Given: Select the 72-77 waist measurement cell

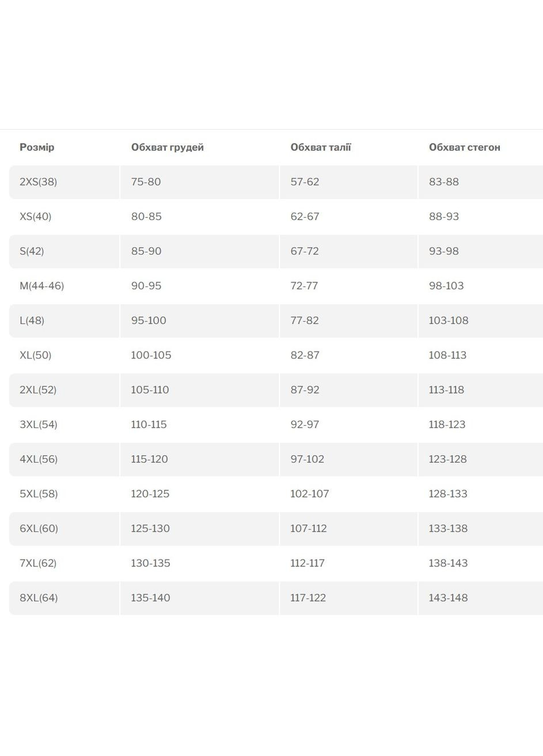Looking at the screenshot, I should tap(304, 286).
